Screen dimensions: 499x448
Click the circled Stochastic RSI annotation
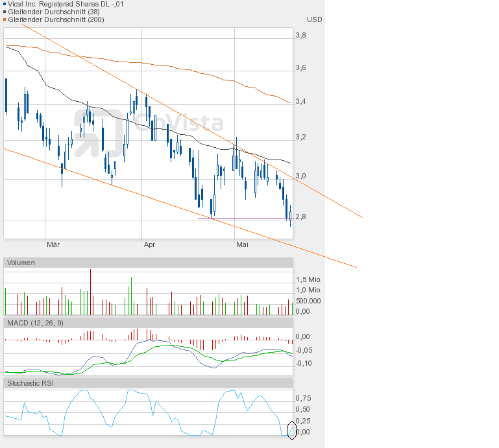pyautogui.click(x=291, y=430)
